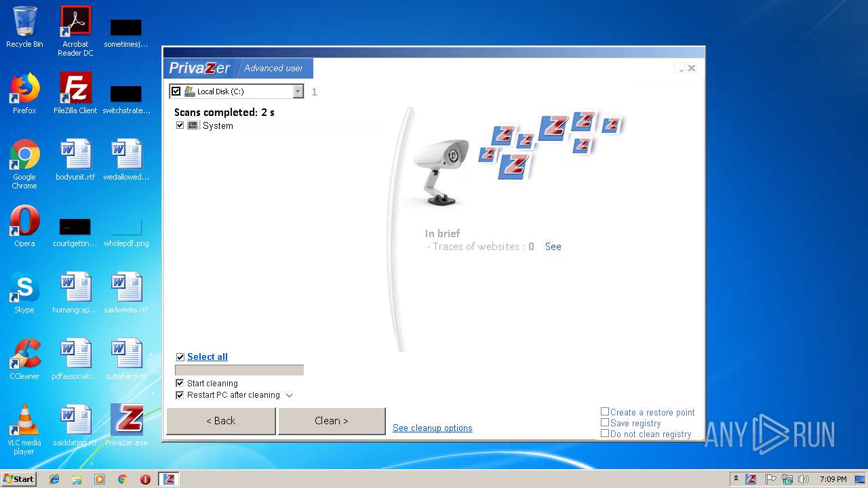This screenshot has height=488, width=868.
Task: Select PrivaZer.exe desktop icon
Action: tap(126, 426)
